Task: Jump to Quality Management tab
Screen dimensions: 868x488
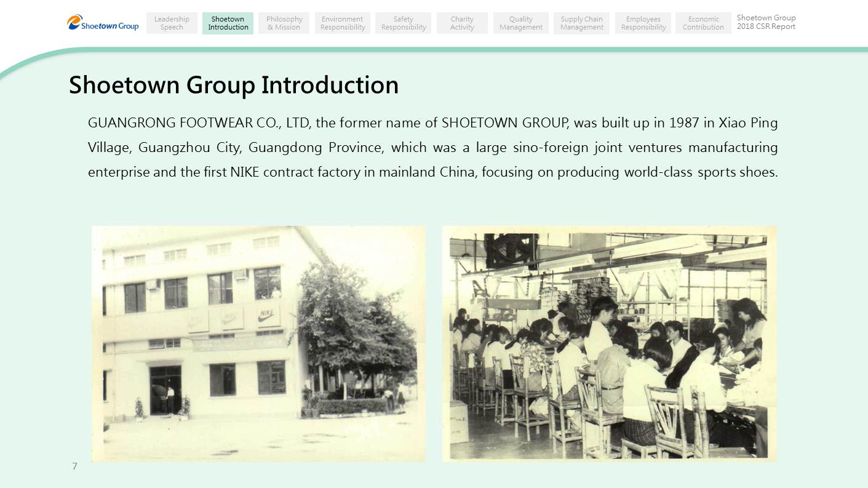Action: pos(521,23)
